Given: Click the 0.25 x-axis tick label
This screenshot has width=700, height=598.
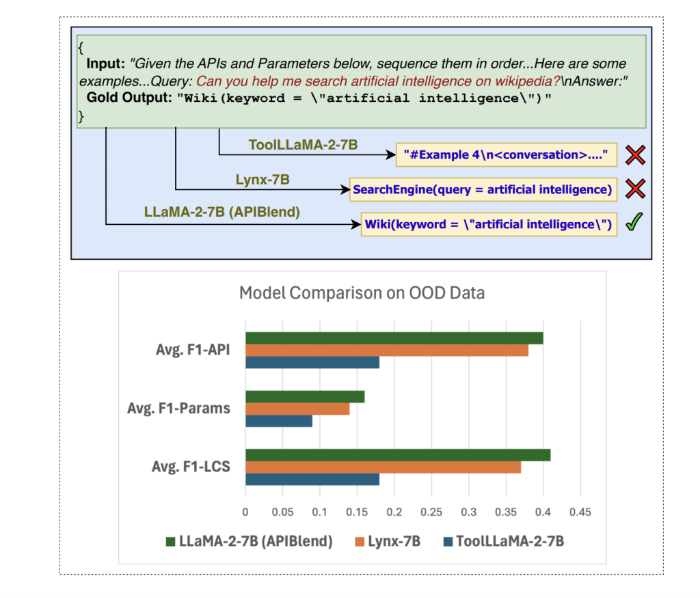Looking at the screenshot, I should coord(431,512).
